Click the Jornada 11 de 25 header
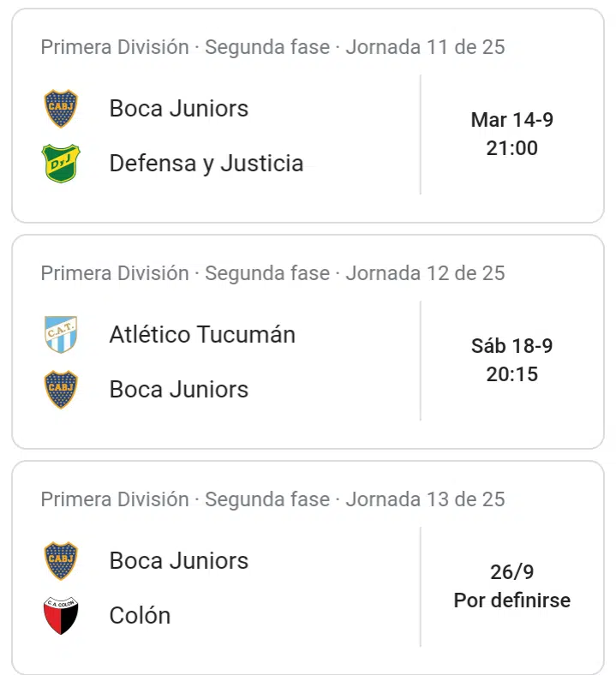The image size is (616, 675). 272,47
